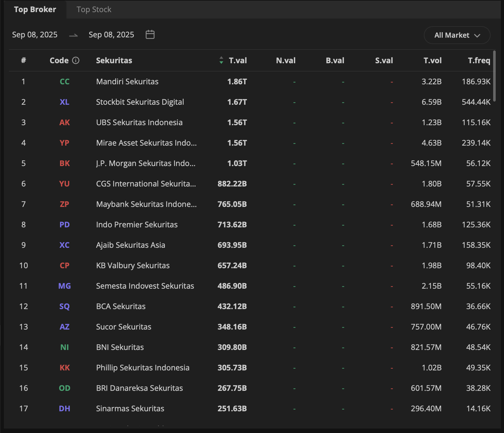The image size is (504, 433).
Task: Open the calendar date picker icon
Action: (x=150, y=34)
